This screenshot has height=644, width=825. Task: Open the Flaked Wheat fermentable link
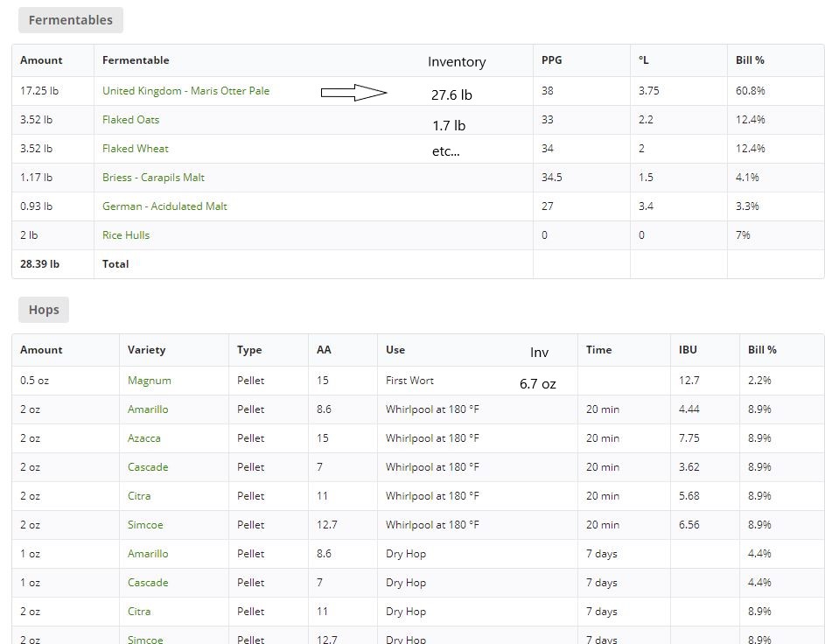[135, 149]
